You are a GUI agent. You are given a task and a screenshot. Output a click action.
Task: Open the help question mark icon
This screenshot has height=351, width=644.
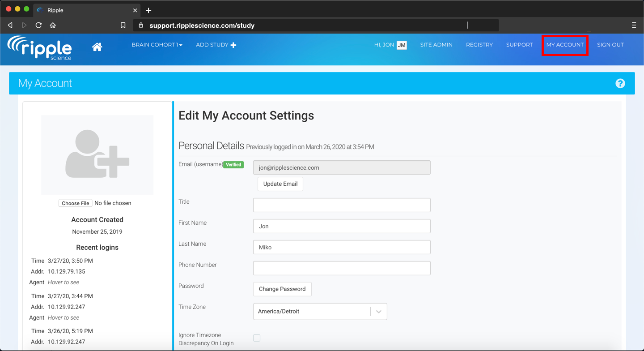[x=620, y=83]
